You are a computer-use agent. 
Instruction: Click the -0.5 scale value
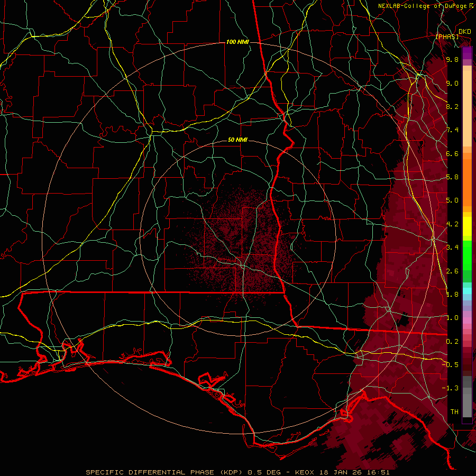tap(450, 365)
